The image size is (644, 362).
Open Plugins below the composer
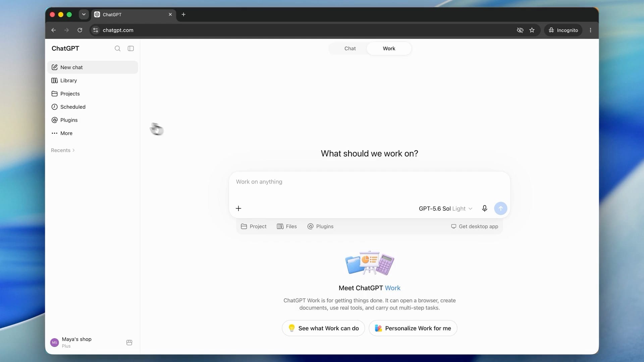pyautogui.click(x=320, y=227)
